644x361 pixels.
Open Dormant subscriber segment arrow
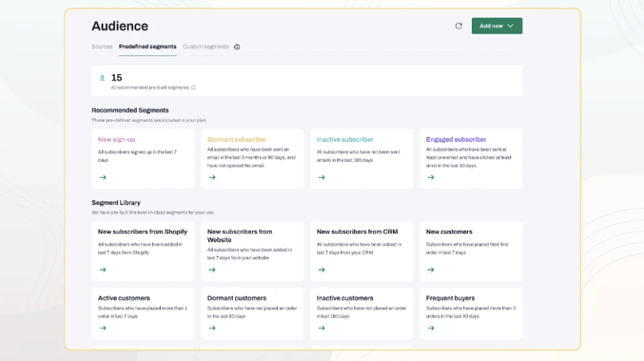(x=212, y=177)
